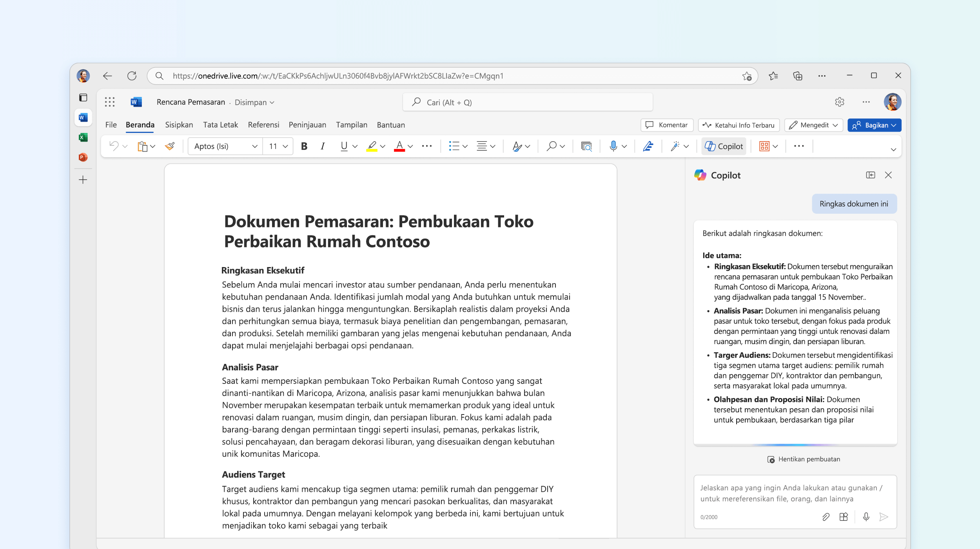Image resolution: width=980 pixels, height=549 pixels.
Task: Click Hentikan pembuatan button
Action: coord(803,459)
